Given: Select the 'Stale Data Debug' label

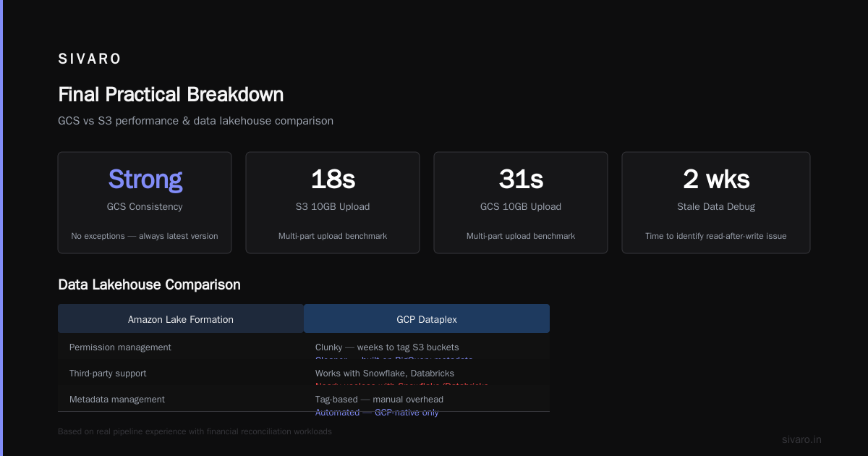Looking at the screenshot, I should (x=716, y=207).
